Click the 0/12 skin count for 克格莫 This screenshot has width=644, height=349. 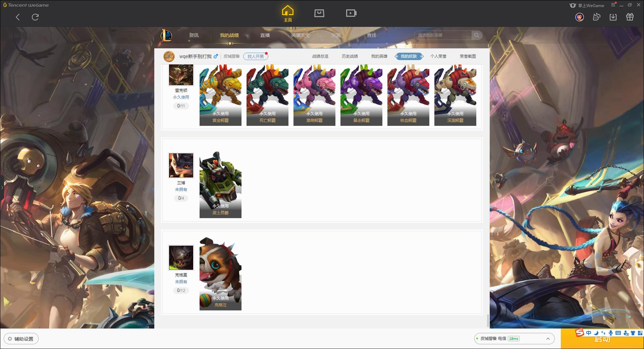point(181,291)
